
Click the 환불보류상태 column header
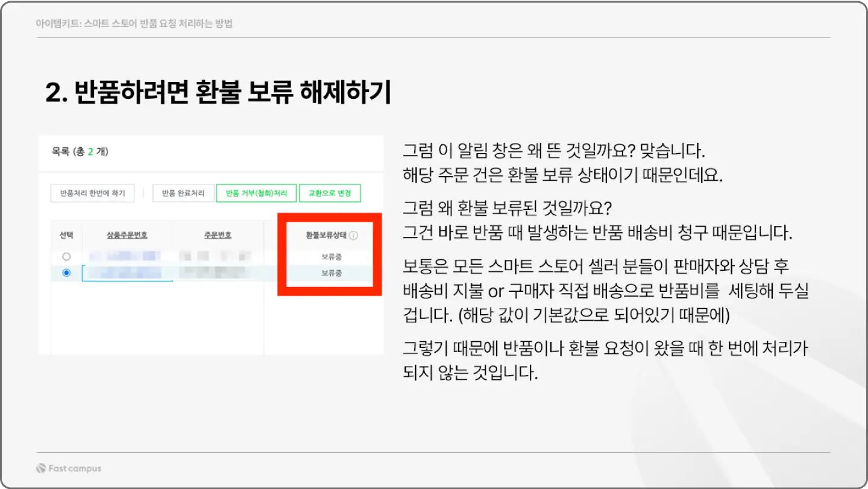326,236
